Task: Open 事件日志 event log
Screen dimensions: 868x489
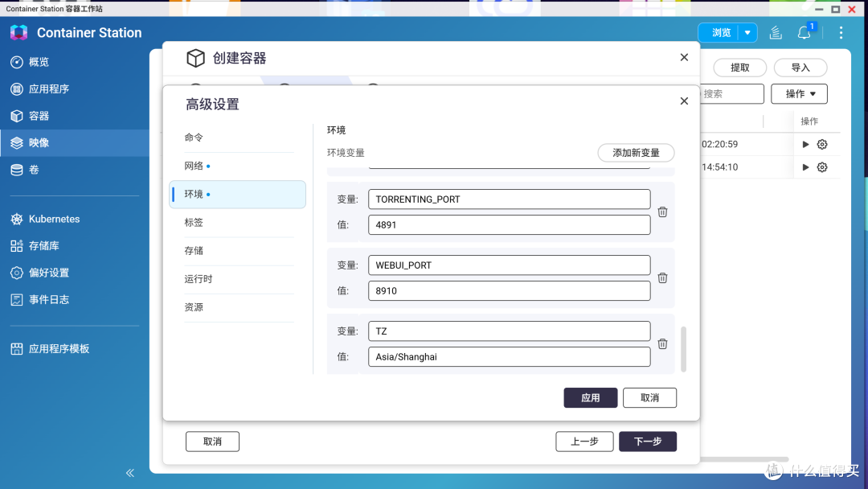Action: click(x=74, y=300)
